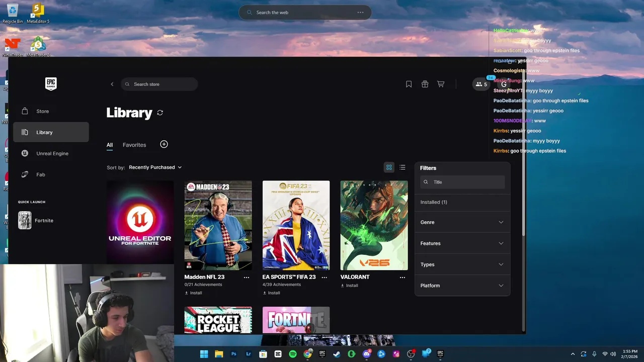Viewport: 644px width, 362px height.
Task: Click the EA SPORTS FIFA 23 title
Action: (289, 277)
